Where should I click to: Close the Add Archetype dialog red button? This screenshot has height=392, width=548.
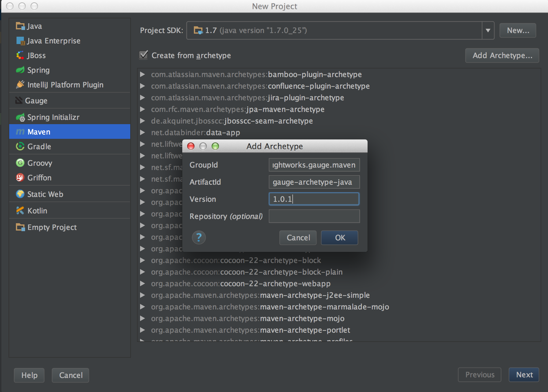pos(191,146)
